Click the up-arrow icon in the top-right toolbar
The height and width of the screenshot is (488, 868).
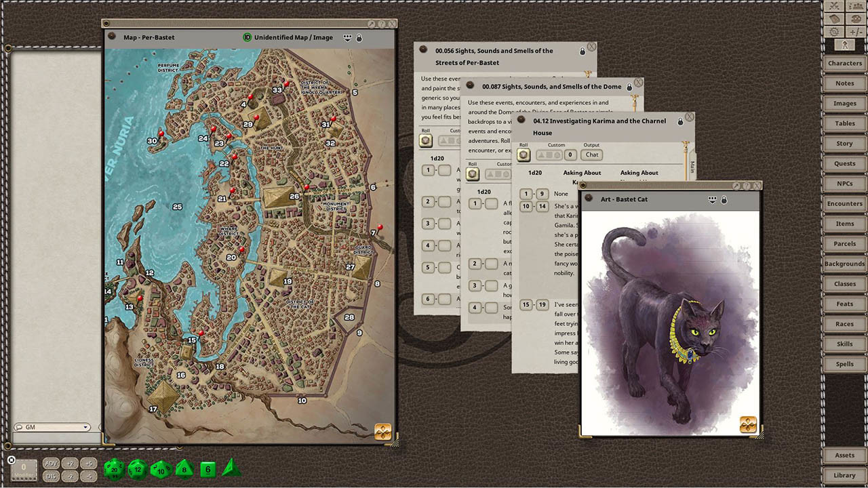pos(845,45)
